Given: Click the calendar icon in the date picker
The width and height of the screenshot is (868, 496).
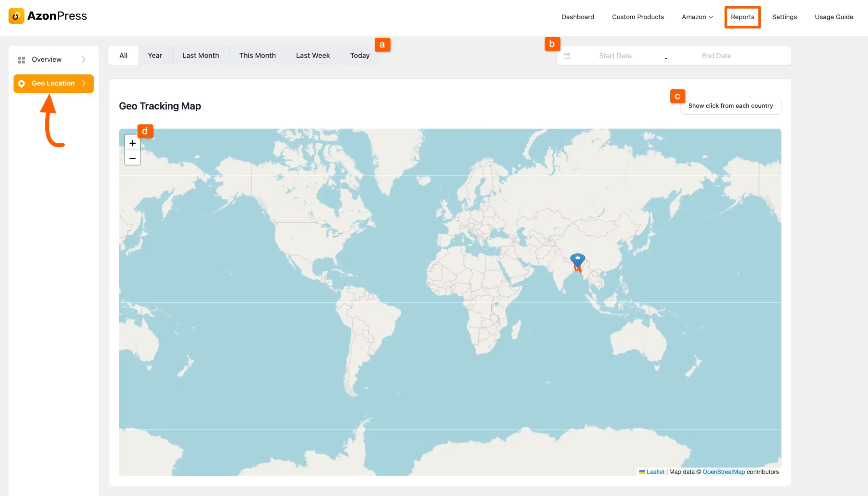Looking at the screenshot, I should [566, 56].
